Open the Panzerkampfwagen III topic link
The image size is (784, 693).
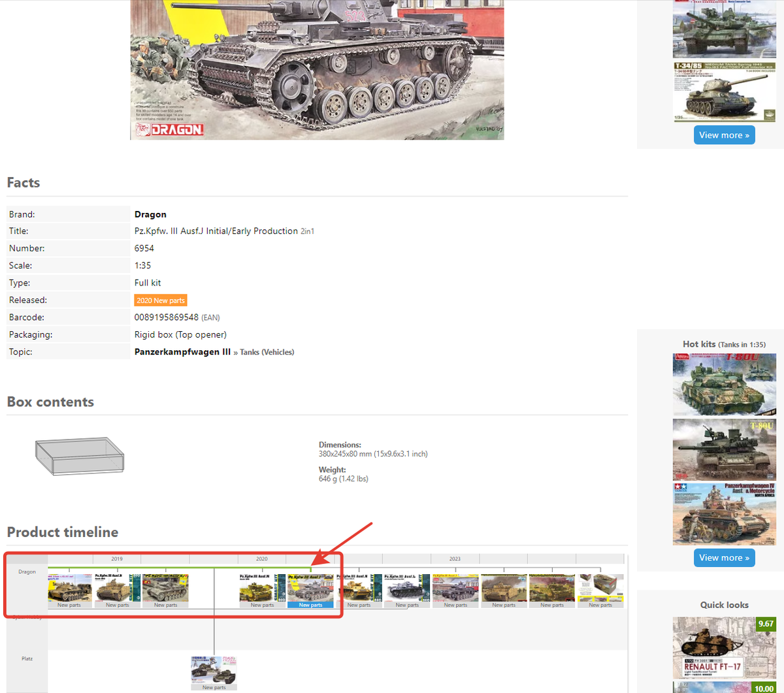pos(182,351)
